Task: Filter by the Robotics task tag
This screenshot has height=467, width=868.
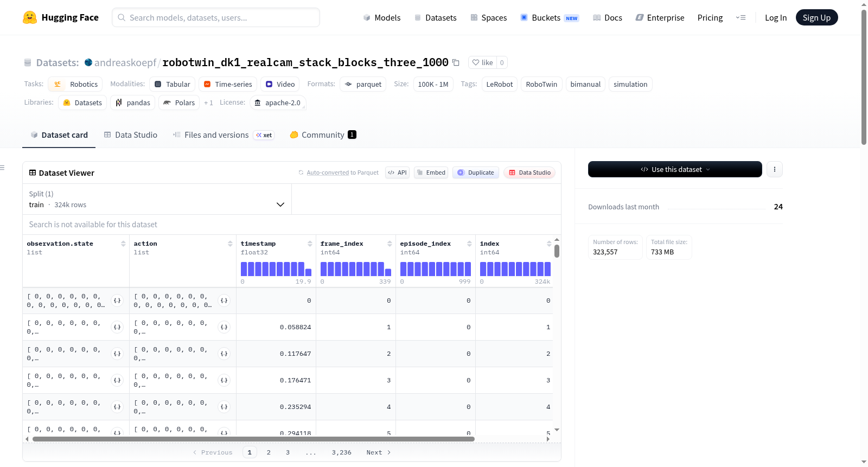Action: click(75, 84)
